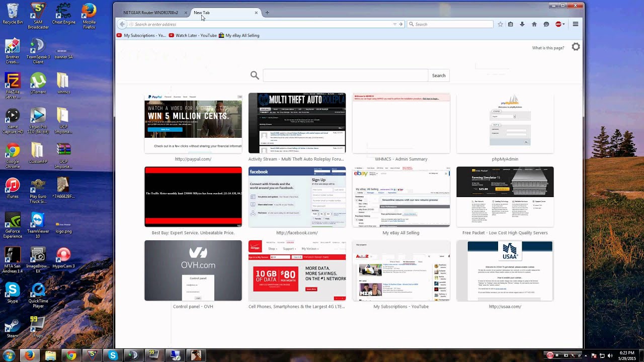Open My Subscriptions YouTube bookmark
Viewport: 644px width, 362px height.
pyautogui.click(x=141, y=35)
